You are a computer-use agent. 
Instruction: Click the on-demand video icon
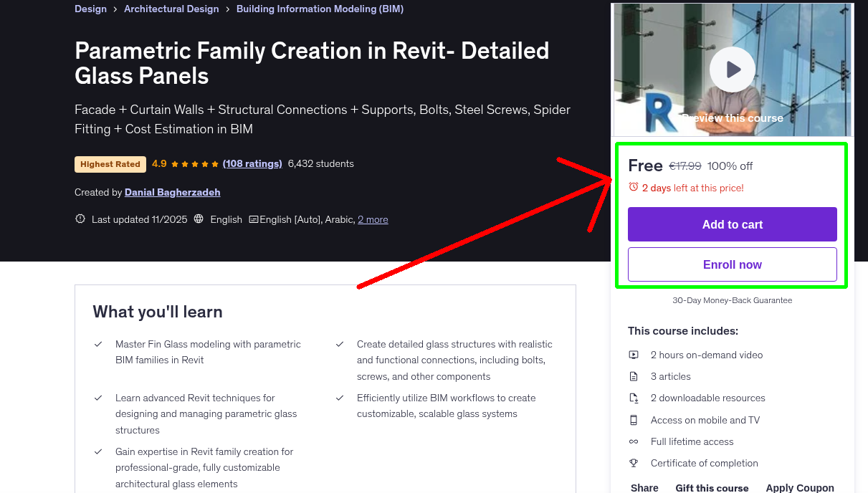click(634, 355)
